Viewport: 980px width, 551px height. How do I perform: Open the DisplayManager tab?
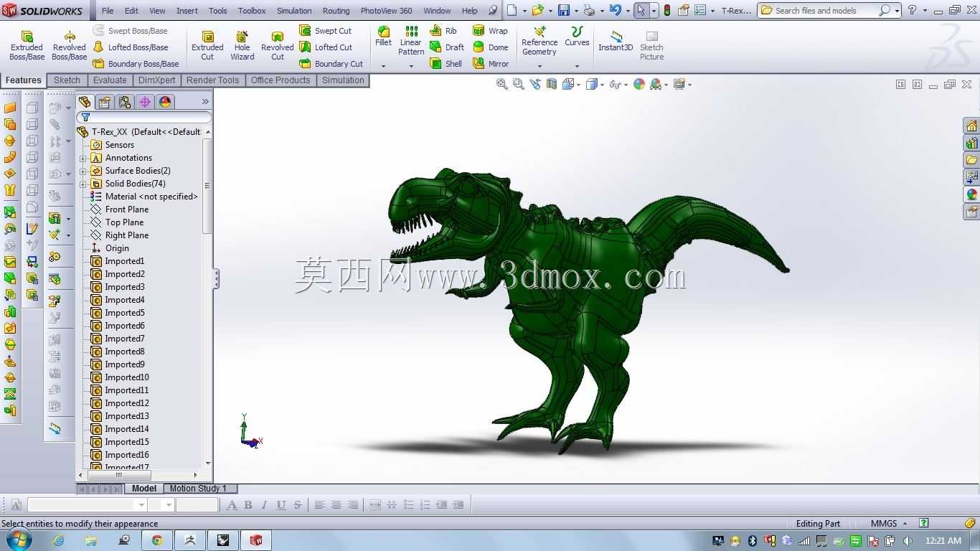point(165,102)
